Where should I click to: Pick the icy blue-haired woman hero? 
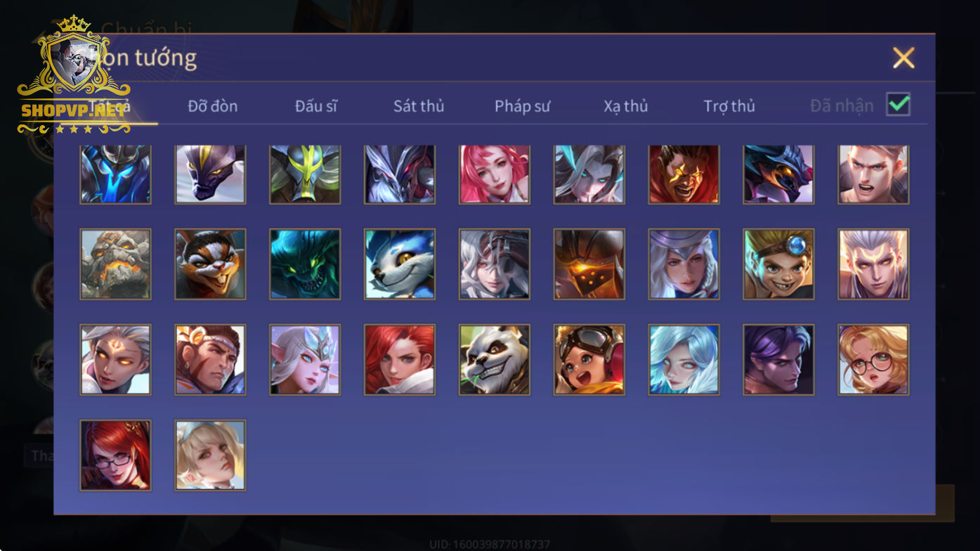click(x=684, y=359)
